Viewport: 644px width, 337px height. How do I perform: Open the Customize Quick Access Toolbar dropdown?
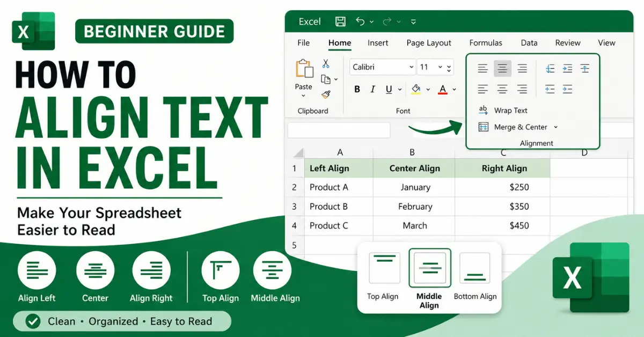point(413,22)
